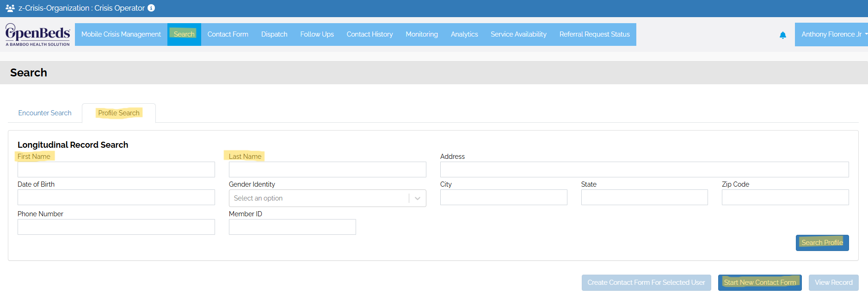The image size is (868, 295).
Task: Click the Date of Birth field
Action: click(x=116, y=197)
